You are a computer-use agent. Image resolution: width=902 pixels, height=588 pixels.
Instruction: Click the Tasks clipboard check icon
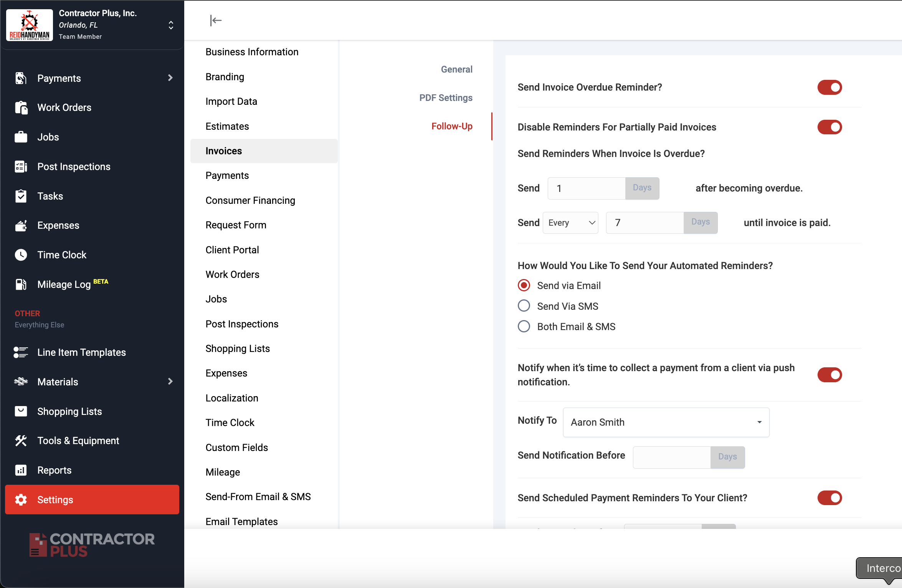click(x=21, y=196)
